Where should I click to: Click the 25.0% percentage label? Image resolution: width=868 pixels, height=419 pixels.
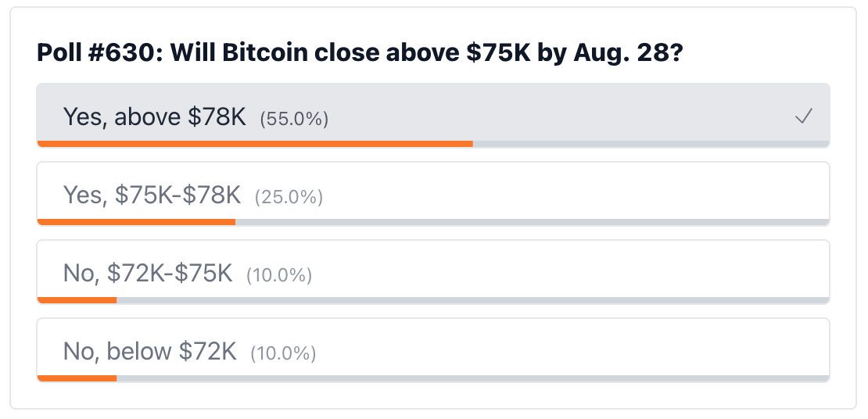coord(289,197)
